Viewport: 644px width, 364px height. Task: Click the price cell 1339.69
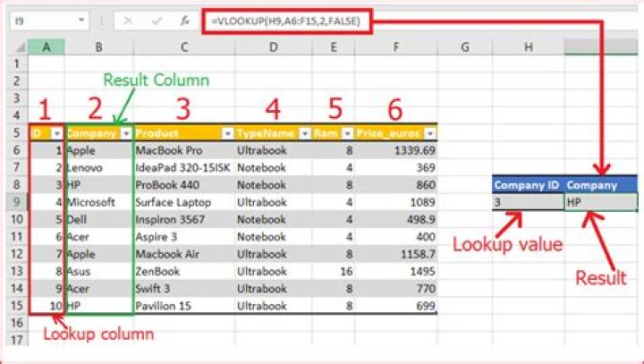point(396,150)
